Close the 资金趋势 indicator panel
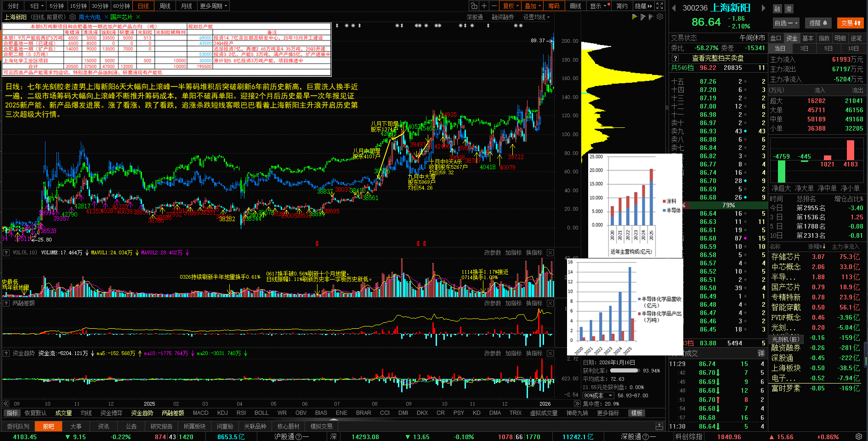Image resolution: width=868 pixels, height=441 pixels. [x=550, y=353]
